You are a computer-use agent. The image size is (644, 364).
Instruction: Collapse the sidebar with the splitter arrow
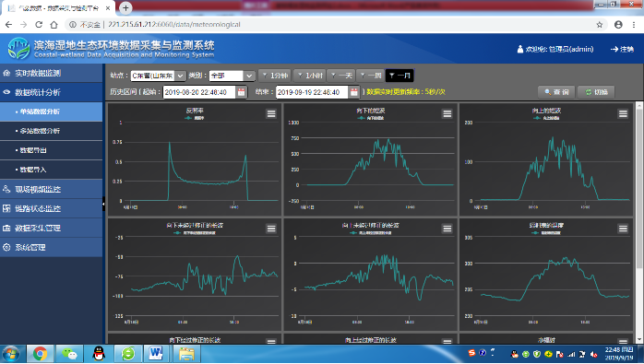point(103,204)
